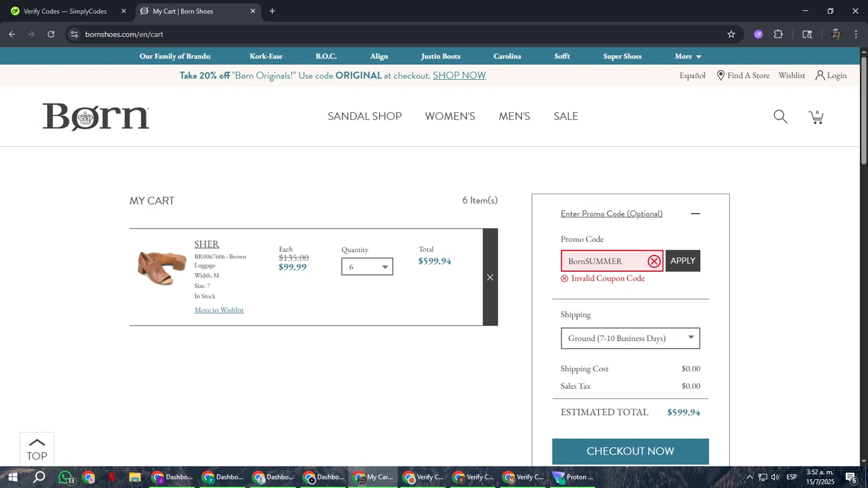The width and height of the screenshot is (868, 488).
Task: Clear the promo code field icon
Action: tap(654, 261)
